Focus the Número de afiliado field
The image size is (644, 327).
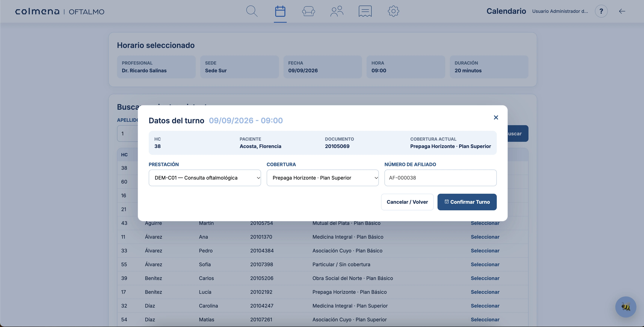click(440, 178)
